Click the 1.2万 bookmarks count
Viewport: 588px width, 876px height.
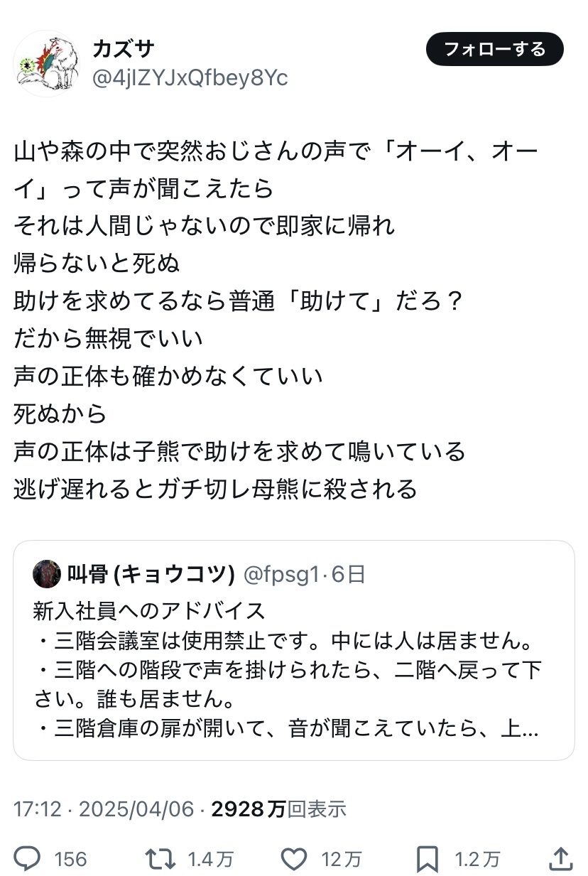tap(477, 860)
